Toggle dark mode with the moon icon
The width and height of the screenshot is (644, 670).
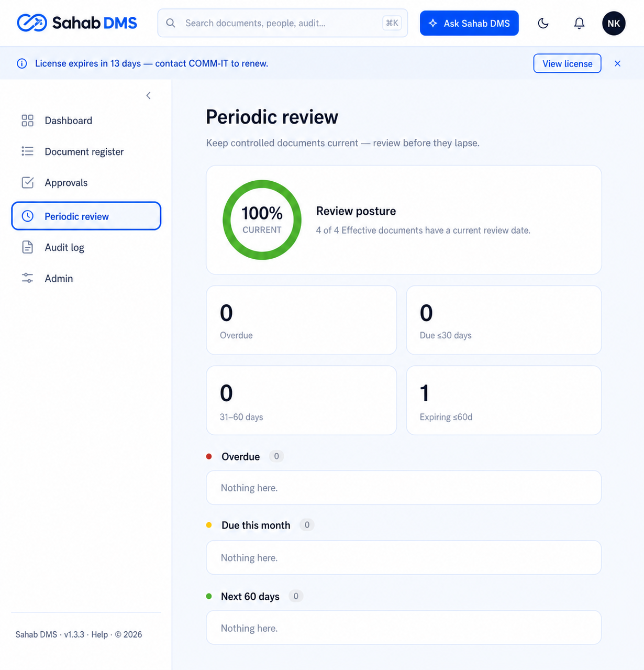[543, 23]
